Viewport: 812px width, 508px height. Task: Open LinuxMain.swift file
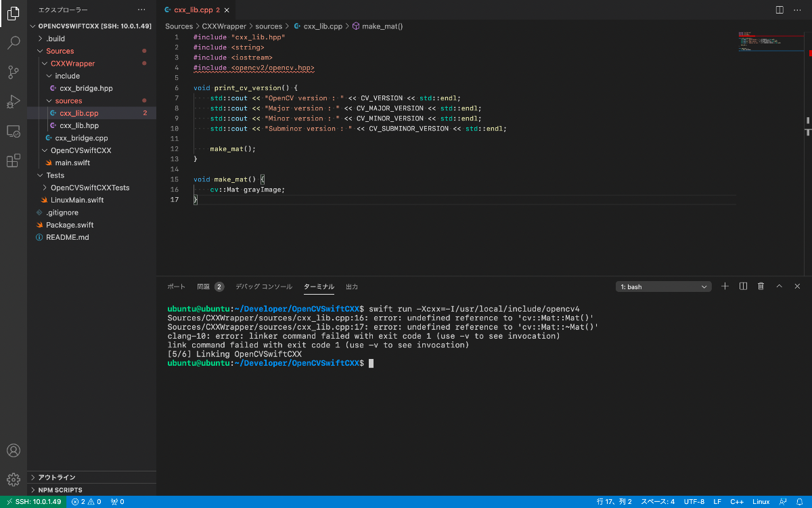coord(77,200)
